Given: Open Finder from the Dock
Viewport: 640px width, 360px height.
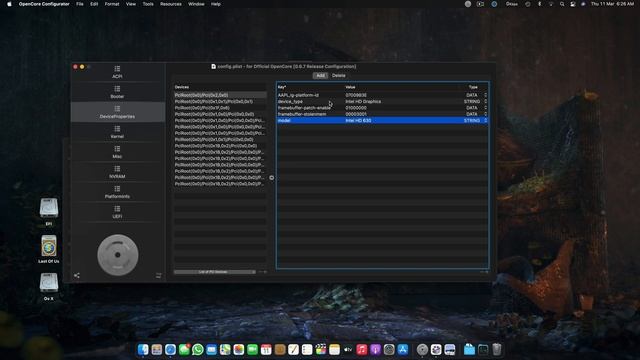Looking at the screenshot, I should point(143,349).
